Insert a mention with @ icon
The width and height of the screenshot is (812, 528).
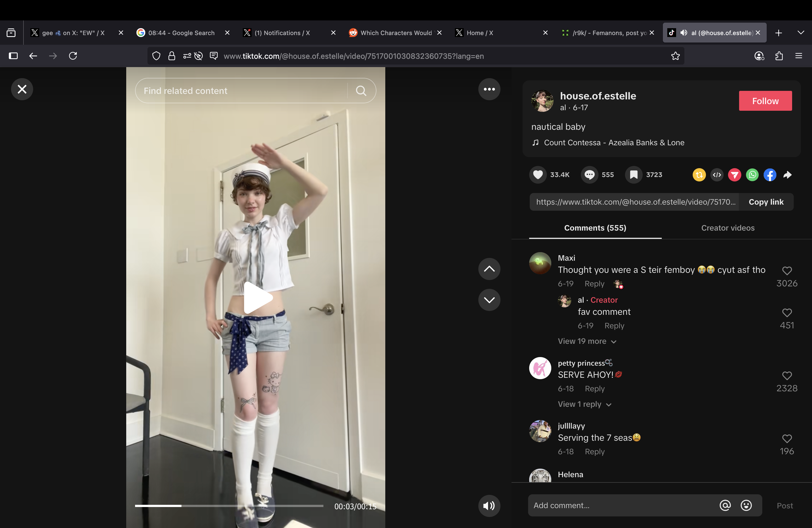pos(725,505)
